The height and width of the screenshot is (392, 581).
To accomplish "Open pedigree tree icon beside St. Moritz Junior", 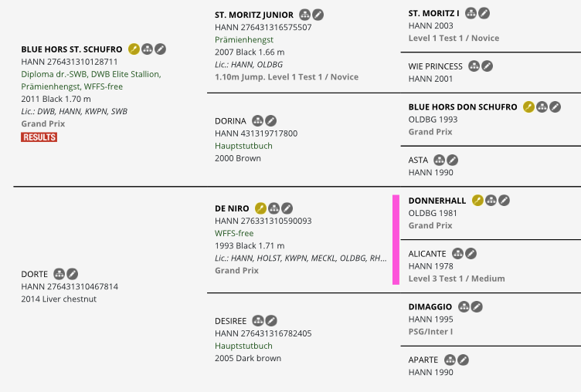I will coord(304,15).
